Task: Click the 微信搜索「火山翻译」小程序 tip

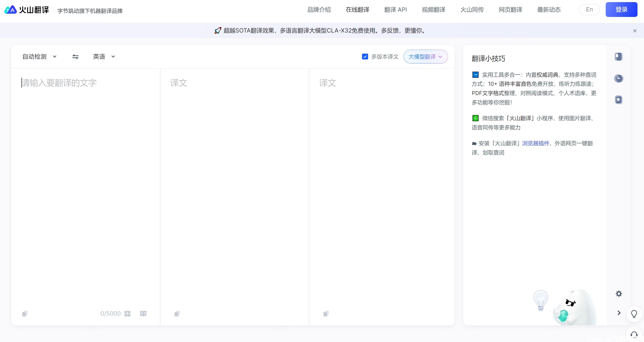Action: tap(533, 123)
